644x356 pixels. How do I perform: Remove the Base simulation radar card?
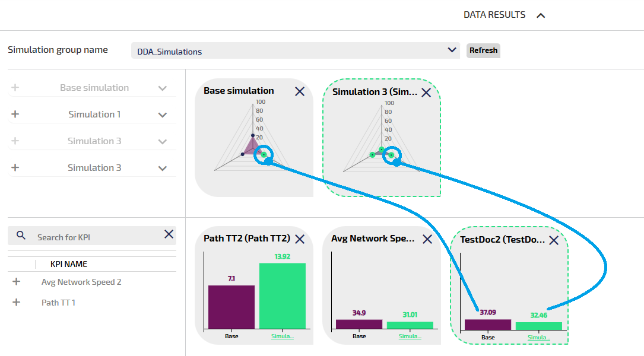coord(300,91)
